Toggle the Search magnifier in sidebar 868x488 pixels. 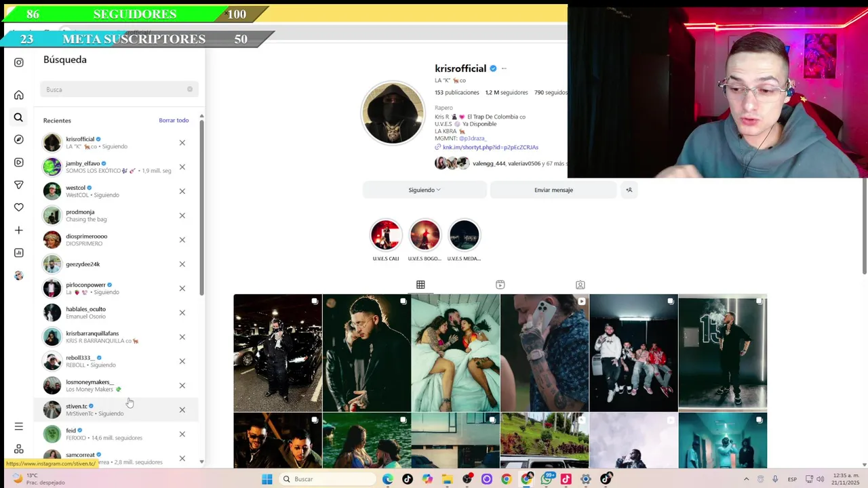click(19, 117)
